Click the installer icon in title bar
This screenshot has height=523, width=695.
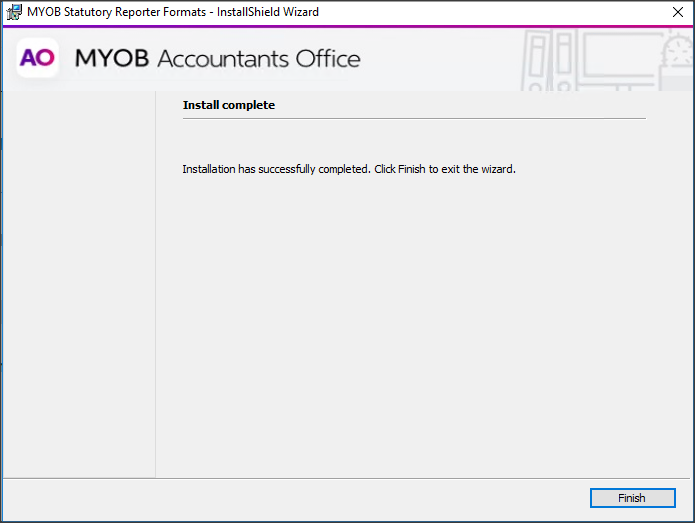point(14,12)
